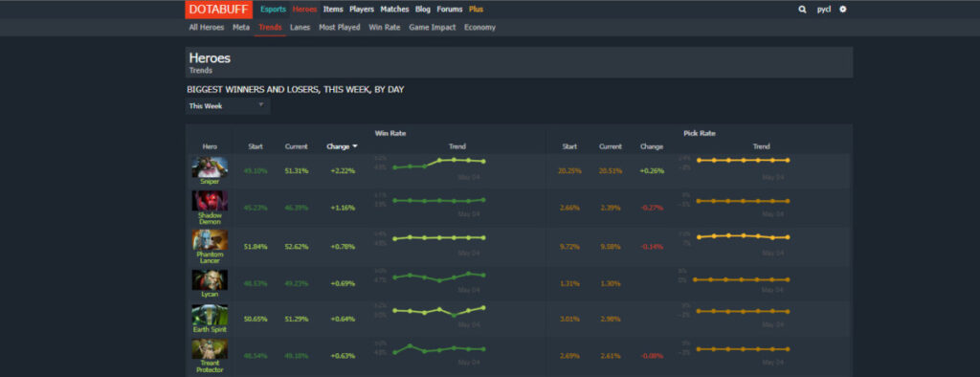Click Phantom Lancer's 52.62% current win rate
The width and height of the screenshot is (980, 377).
coord(297,247)
